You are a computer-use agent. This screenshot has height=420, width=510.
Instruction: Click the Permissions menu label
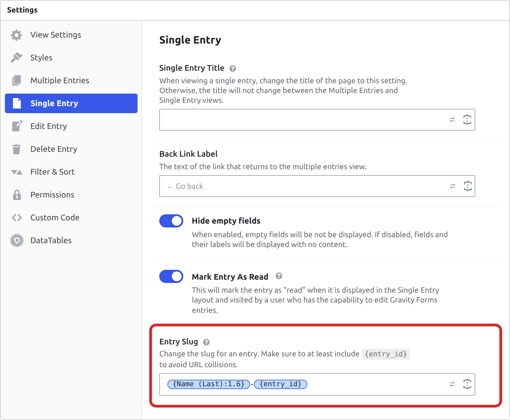(x=52, y=195)
